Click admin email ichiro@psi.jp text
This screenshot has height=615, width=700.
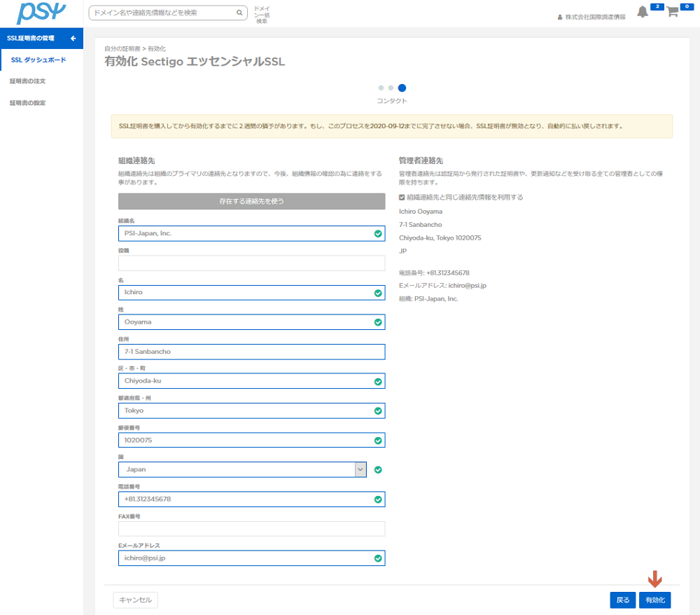pos(468,286)
